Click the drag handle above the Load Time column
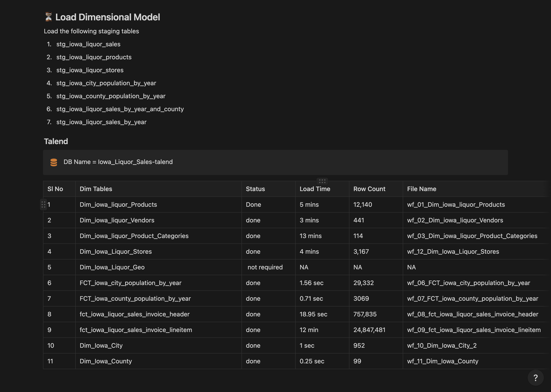Image resolution: width=551 pixels, height=392 pixels. 322,181
